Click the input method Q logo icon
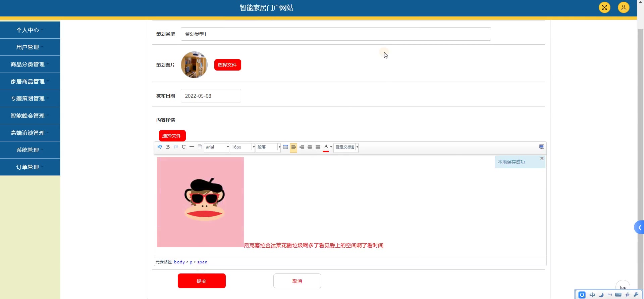The width and height of the screenshot is (644, 299). coord(582,295)
